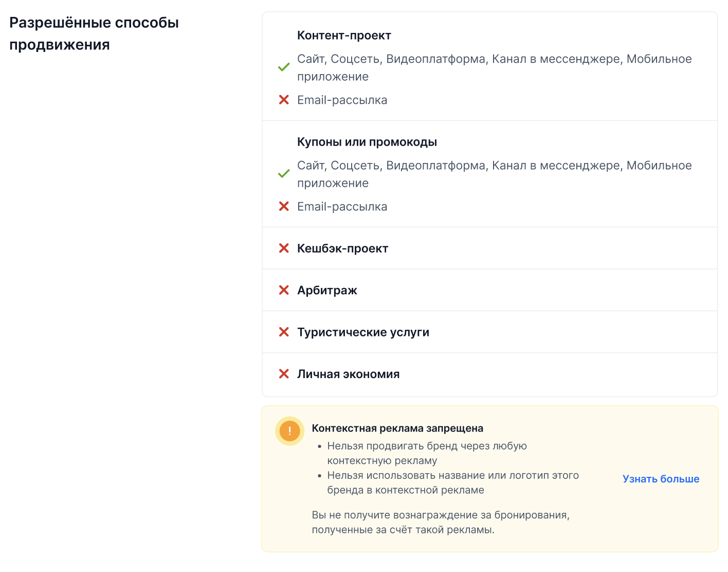
Task: Click the Разрешённые способы продвижения section heading
Action: coord(94,33)
